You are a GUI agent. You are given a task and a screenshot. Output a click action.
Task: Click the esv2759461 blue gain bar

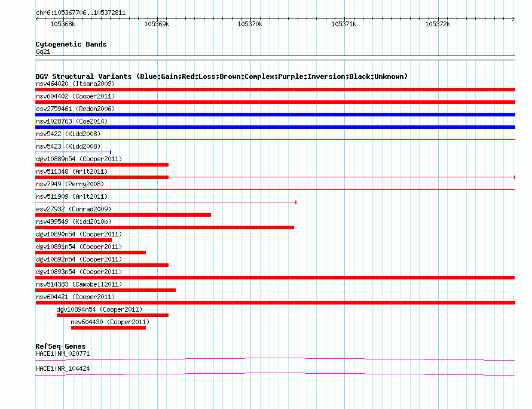[275, 115]
